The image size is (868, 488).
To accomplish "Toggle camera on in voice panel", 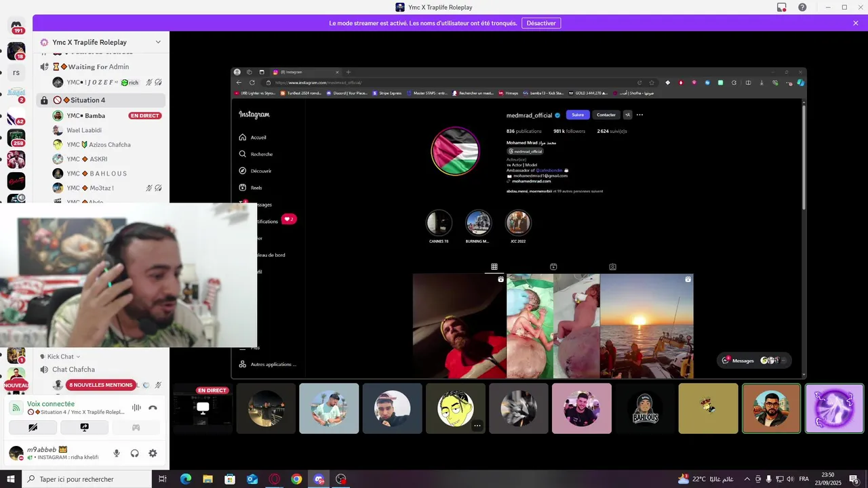I will click(x=33, y=428).
